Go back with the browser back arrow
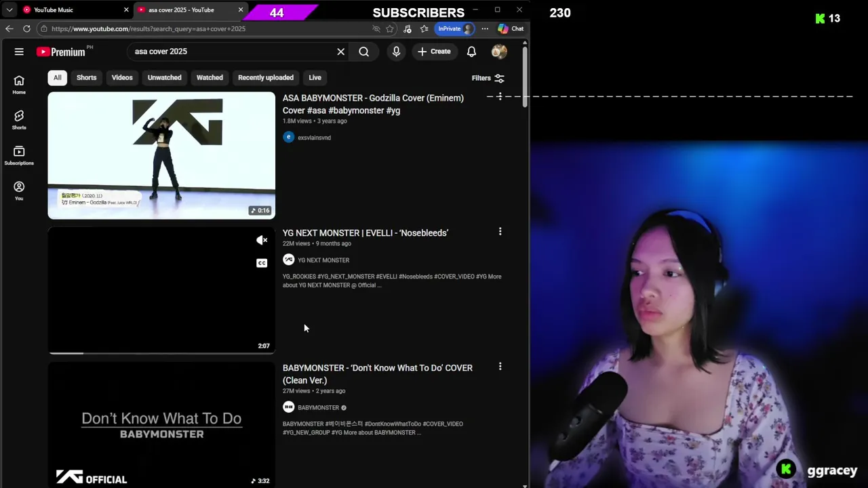Viewport: 868px width, 488px height. pyautogui.click(x=9, y=28)
